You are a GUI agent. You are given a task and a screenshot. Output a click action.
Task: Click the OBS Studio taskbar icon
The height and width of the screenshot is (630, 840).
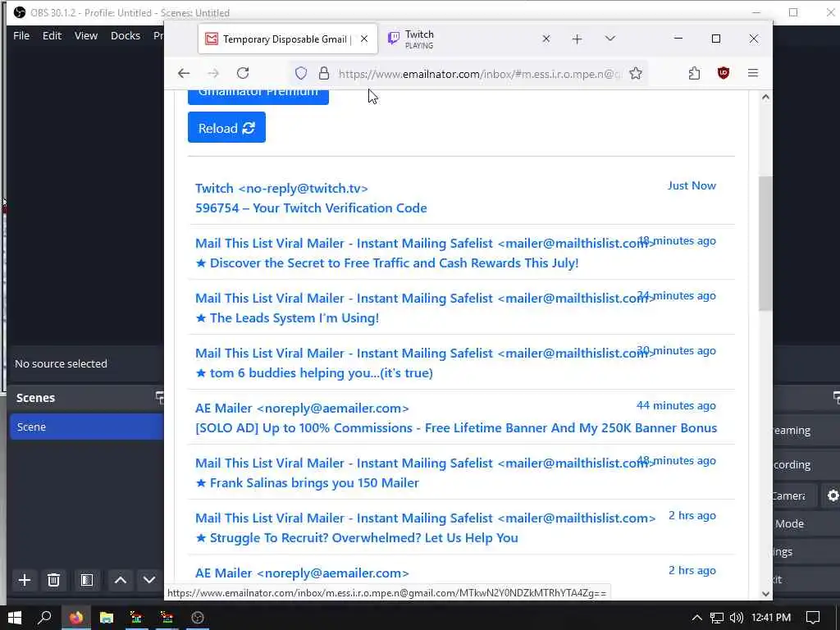click(198, 618)
